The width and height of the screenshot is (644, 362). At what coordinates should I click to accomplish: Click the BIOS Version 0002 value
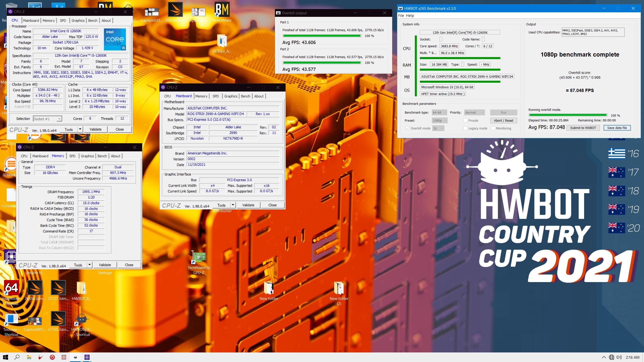[233, 159]
